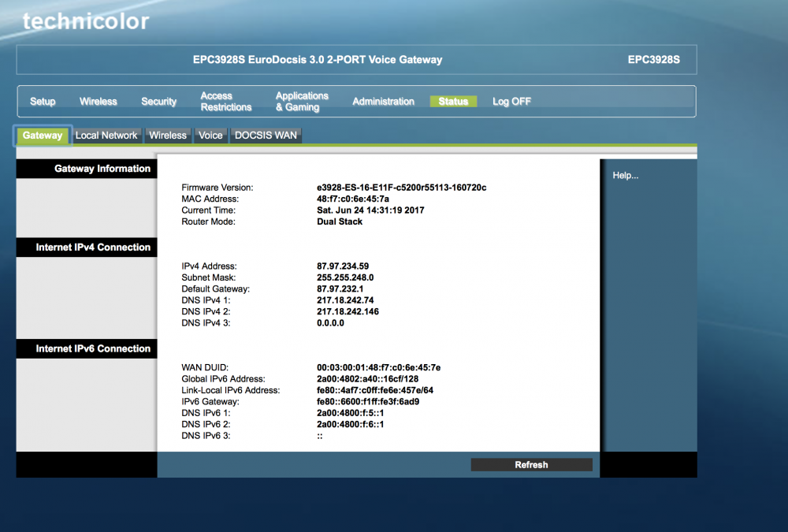Click the subnet mask 255.255.248.0
This screenshot has height=532, width=788.
pos(345,277)
